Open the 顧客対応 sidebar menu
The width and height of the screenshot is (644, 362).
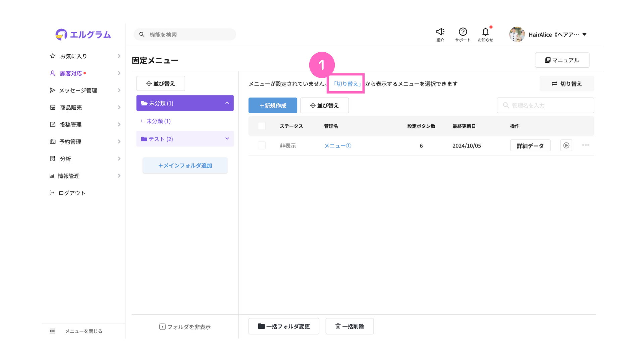pyautogui.click(x=85, y=73)
